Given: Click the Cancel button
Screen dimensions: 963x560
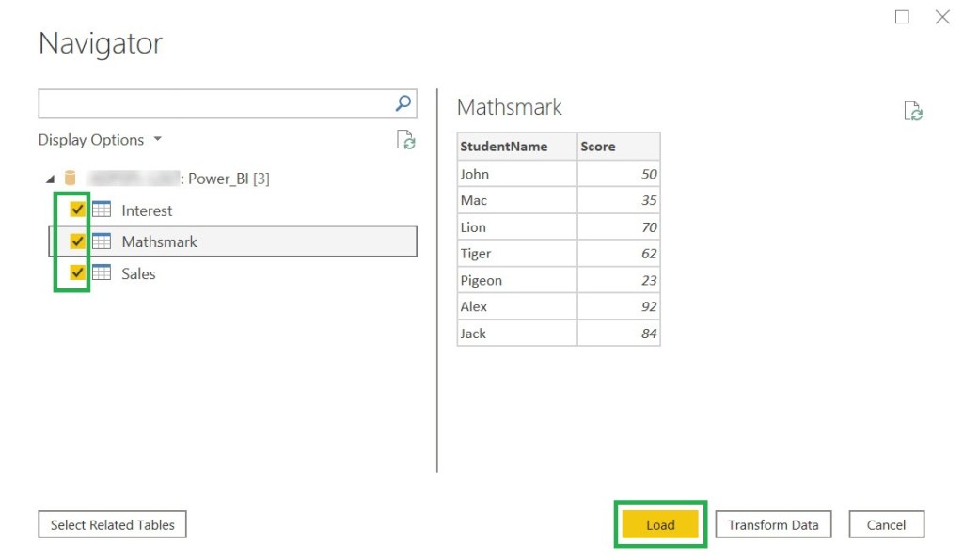Looking at the screenshot, I should click(x=886, y=525).
